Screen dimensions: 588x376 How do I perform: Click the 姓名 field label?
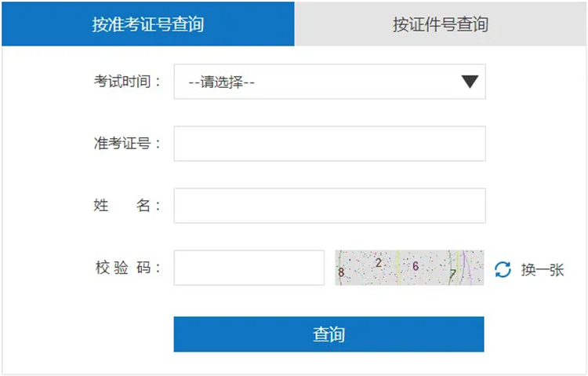coord(127,206)
